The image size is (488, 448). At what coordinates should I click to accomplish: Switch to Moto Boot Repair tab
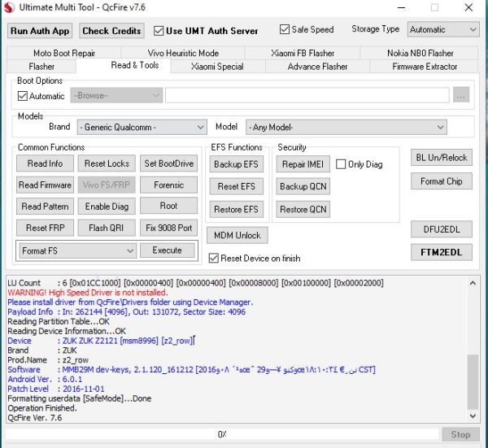[64, 53]
